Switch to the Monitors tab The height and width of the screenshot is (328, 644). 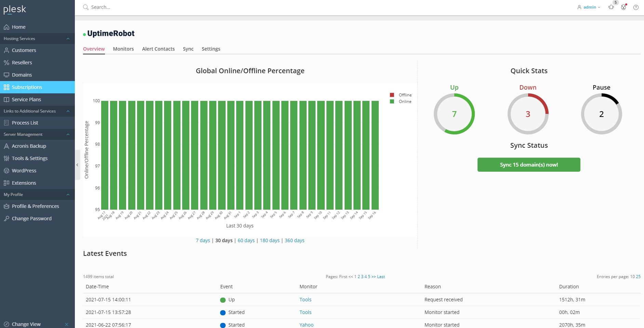point(123,49)
